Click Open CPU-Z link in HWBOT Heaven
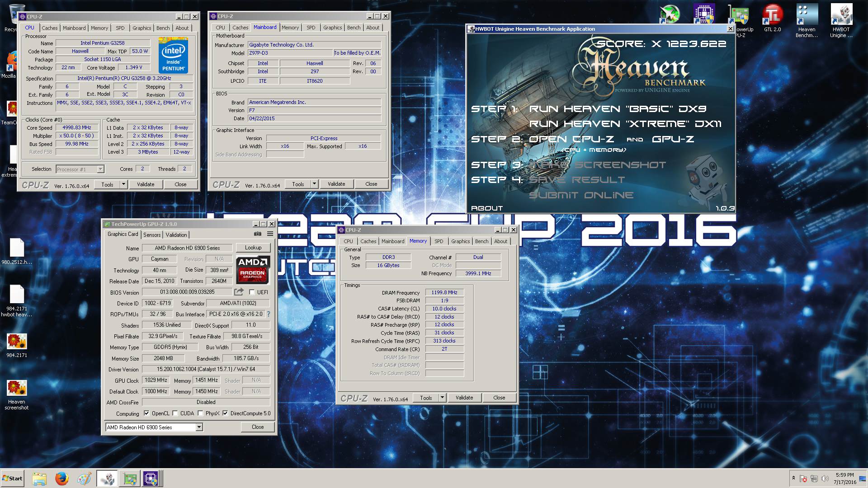The width and height of the screenshot is (868, 488). pos(571,139)
